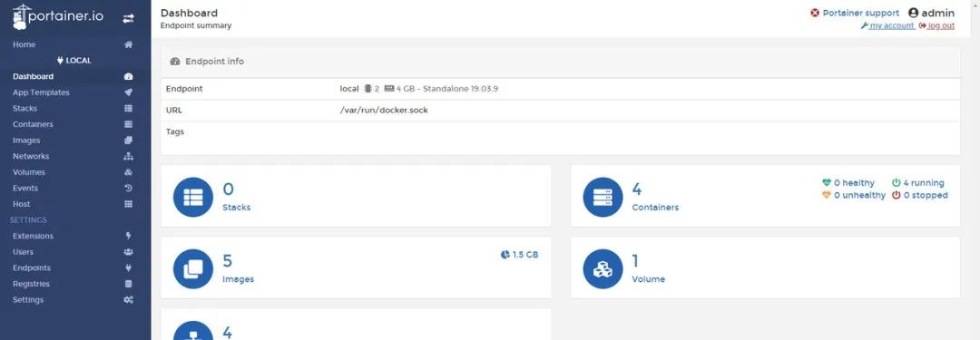The width and height of the screenshot is (980, 340).
Task: Click the Registries database icon
Action: click(x=128, y=284)
